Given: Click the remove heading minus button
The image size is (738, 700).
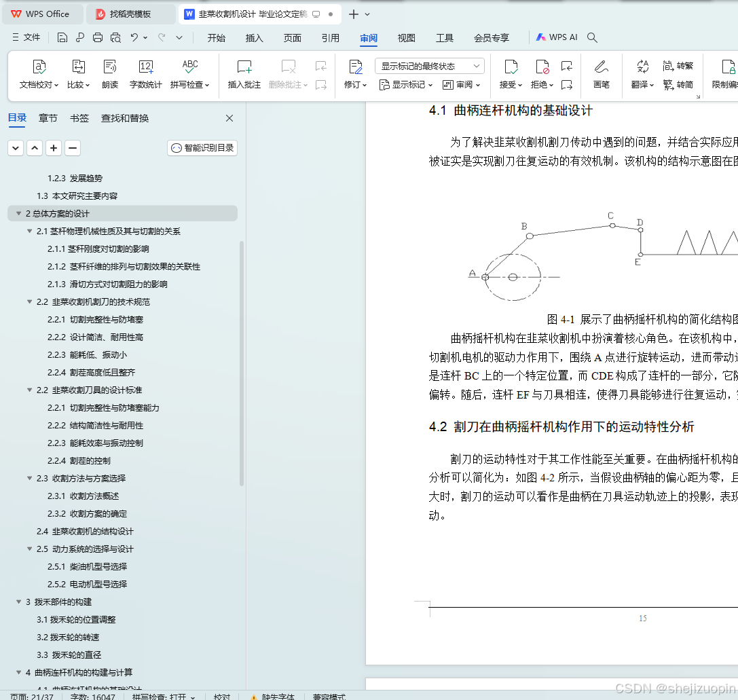Looking at the screenshot, I should tap(73, 148).
